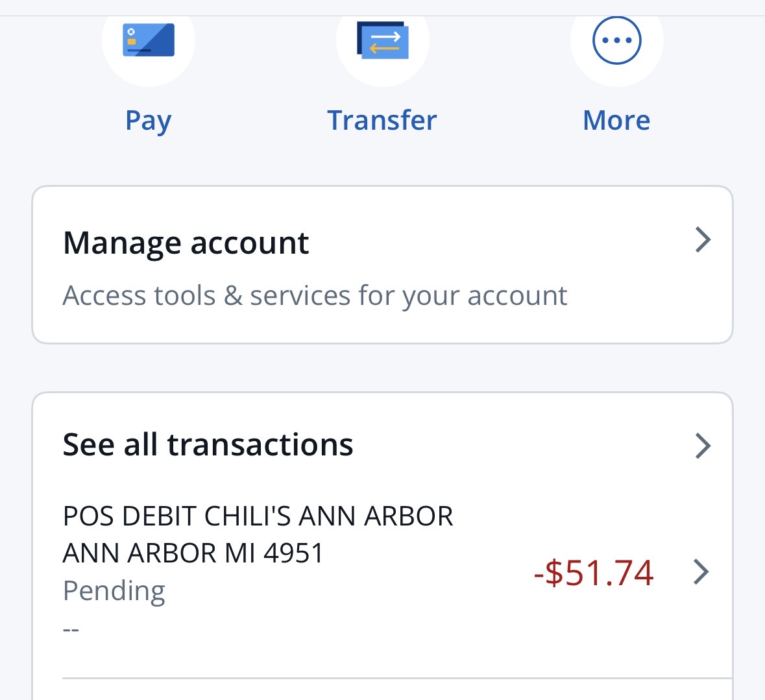This screenshot has height=700, width=765.
Task: Tap the yellow chip on the Pay card icon
Action: (132, 42)
